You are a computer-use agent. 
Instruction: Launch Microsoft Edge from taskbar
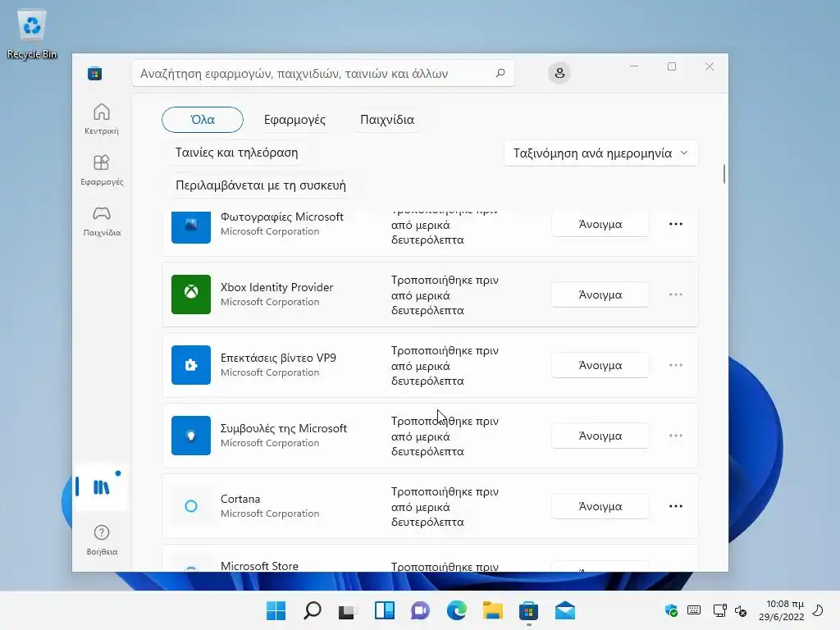click(456, 610)
